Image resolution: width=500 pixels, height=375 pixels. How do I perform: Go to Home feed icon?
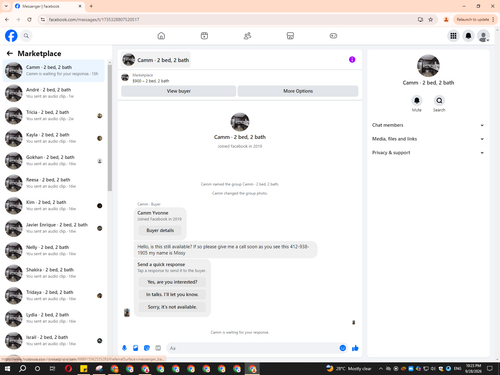[x=161, y=36]
